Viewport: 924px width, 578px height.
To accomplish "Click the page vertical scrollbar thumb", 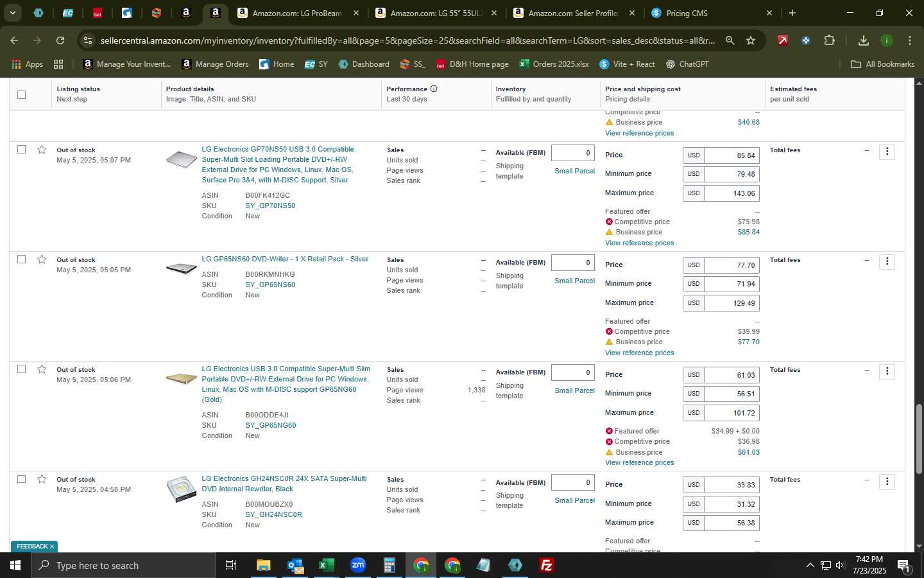I will (x=919, y=439).
